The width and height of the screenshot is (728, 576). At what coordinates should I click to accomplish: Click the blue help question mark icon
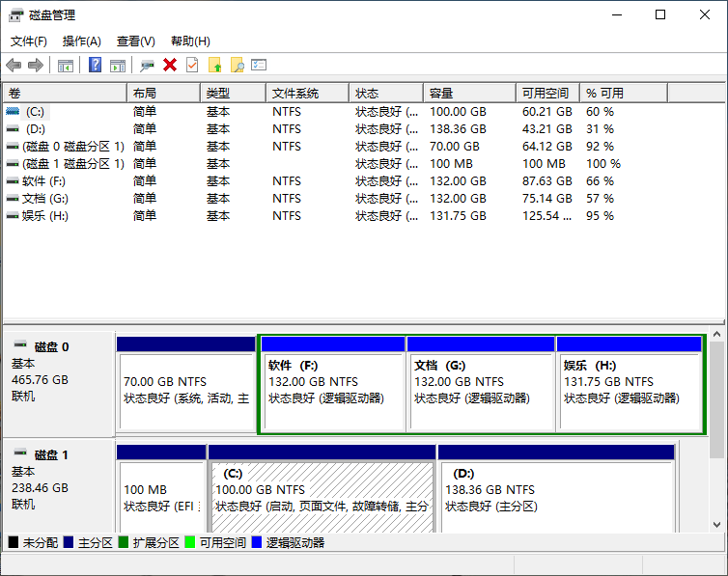pos(95,65)
